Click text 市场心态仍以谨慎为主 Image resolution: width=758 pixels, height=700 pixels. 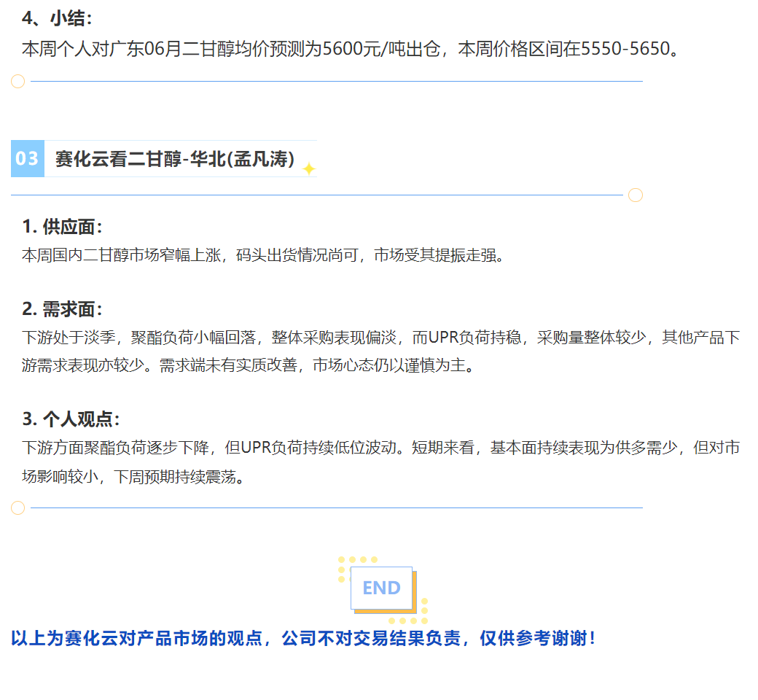tap(389, 365)
